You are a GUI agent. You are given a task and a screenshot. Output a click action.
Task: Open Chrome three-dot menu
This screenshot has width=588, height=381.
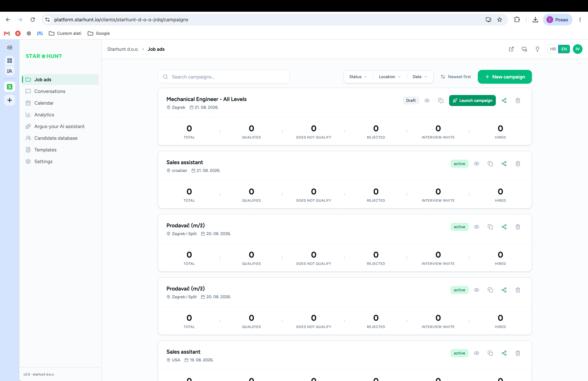[580, 20]
